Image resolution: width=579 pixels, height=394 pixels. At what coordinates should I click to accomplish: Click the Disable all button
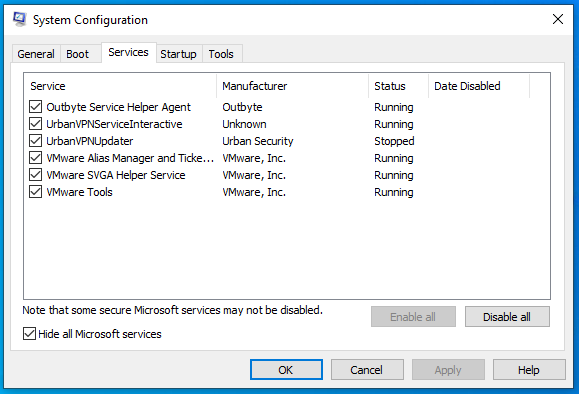(x=507, y=317)
